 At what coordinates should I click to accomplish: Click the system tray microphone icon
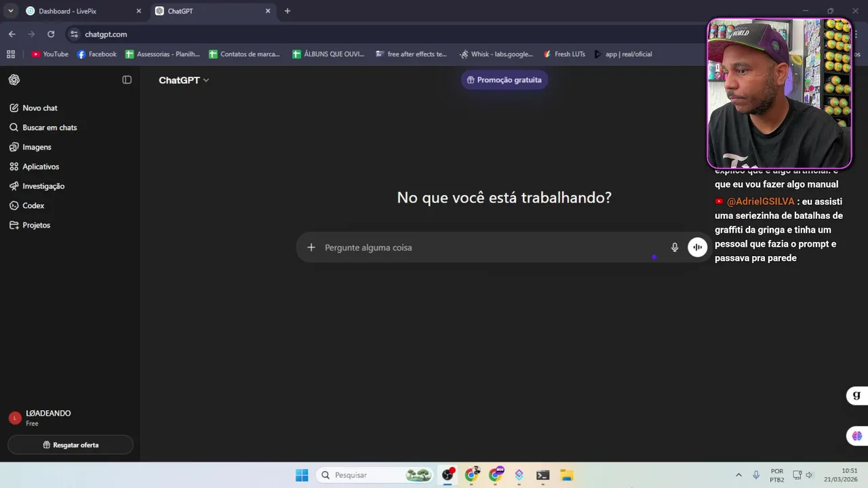click(756, 475)
